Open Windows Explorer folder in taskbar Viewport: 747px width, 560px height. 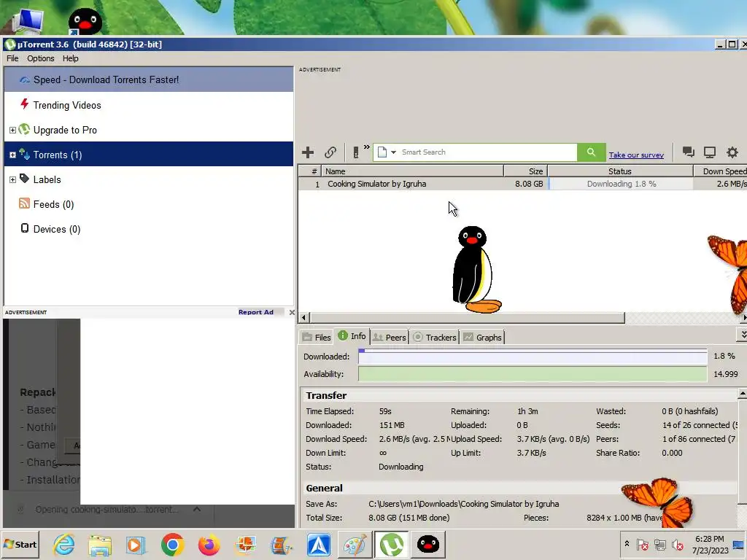tap(100, 545)
